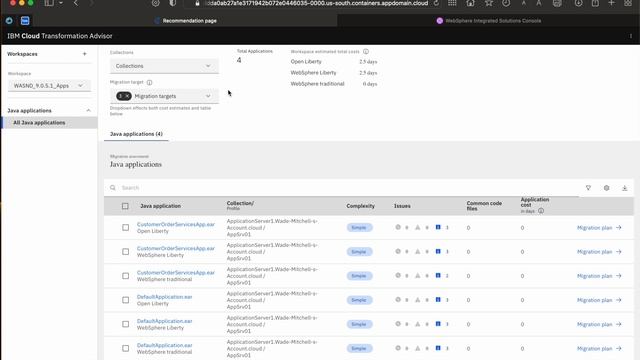
Task: Clear the selected migration targets count tag
Action: point(124,96)
